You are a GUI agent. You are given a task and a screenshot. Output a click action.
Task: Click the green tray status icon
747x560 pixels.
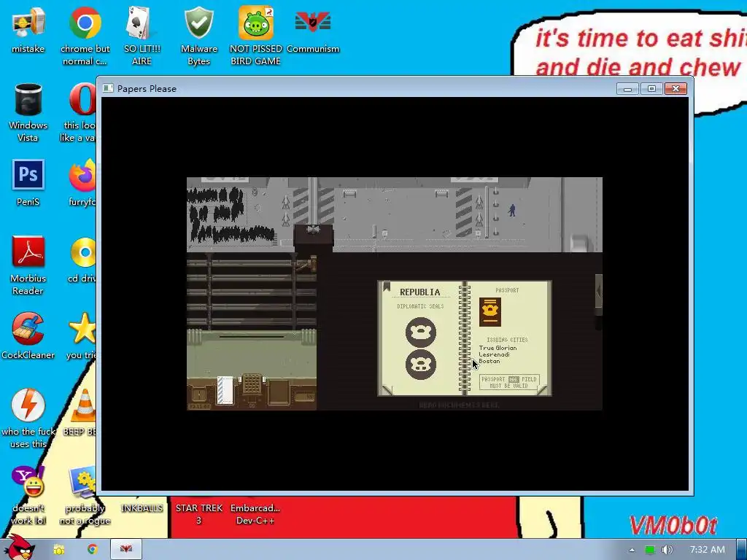650,550
